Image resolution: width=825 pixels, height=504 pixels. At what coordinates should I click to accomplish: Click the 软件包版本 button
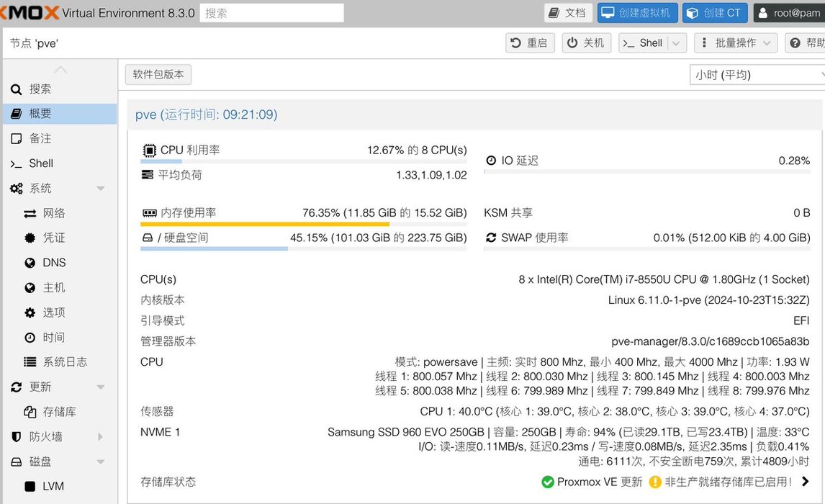click(158, 74)
